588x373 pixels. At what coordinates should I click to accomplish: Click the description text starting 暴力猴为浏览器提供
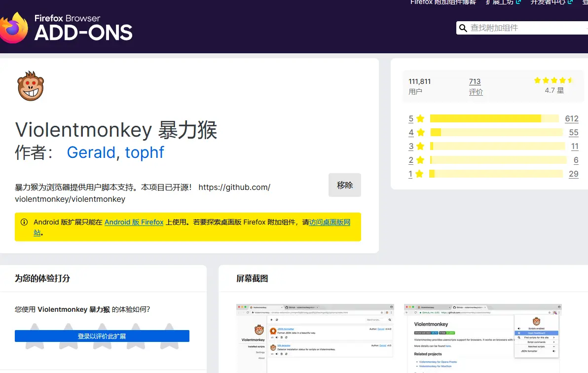[x=143, y=193]
